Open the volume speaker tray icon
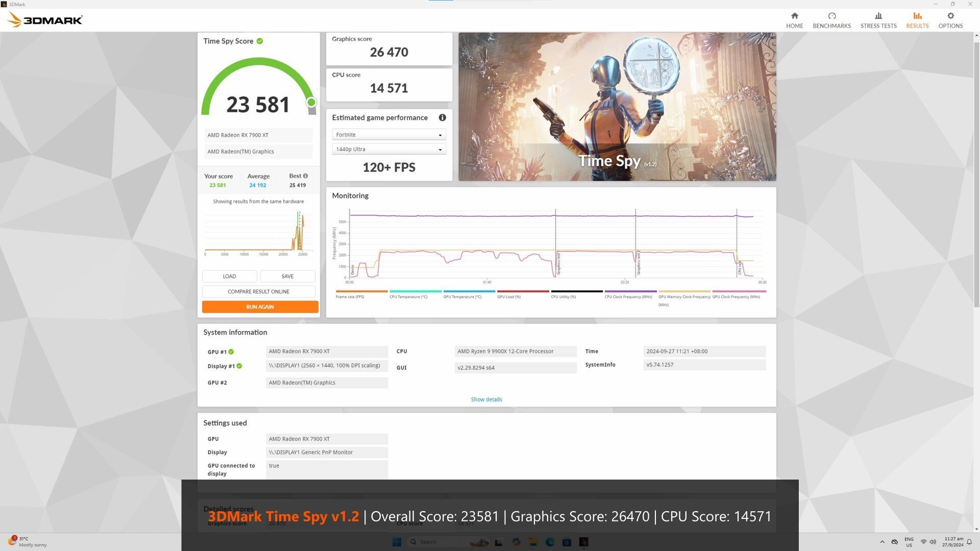The image size is (980, 551). [x=933, y=542]
